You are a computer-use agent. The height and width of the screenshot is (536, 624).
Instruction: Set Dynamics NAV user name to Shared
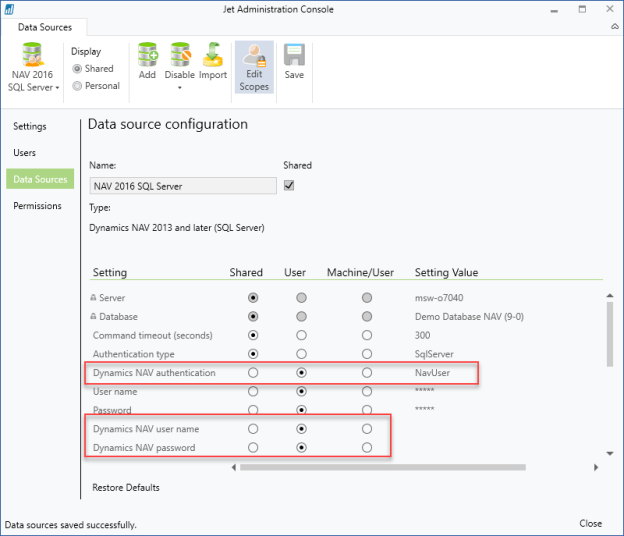tap(253, 429)
